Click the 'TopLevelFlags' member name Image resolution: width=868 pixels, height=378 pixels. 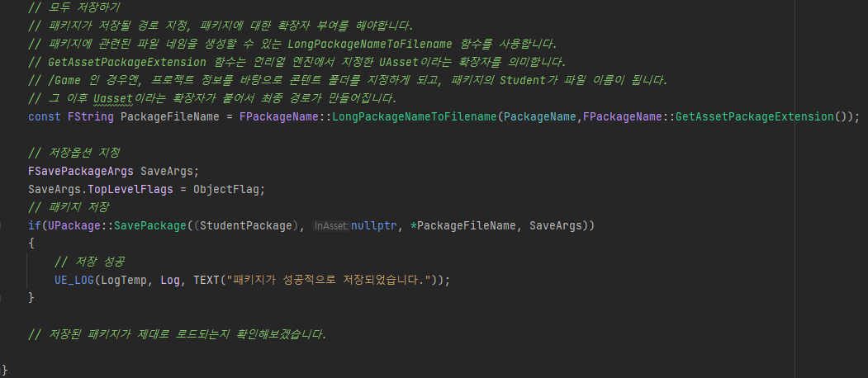pyautogui.click(x=130, y=189)
